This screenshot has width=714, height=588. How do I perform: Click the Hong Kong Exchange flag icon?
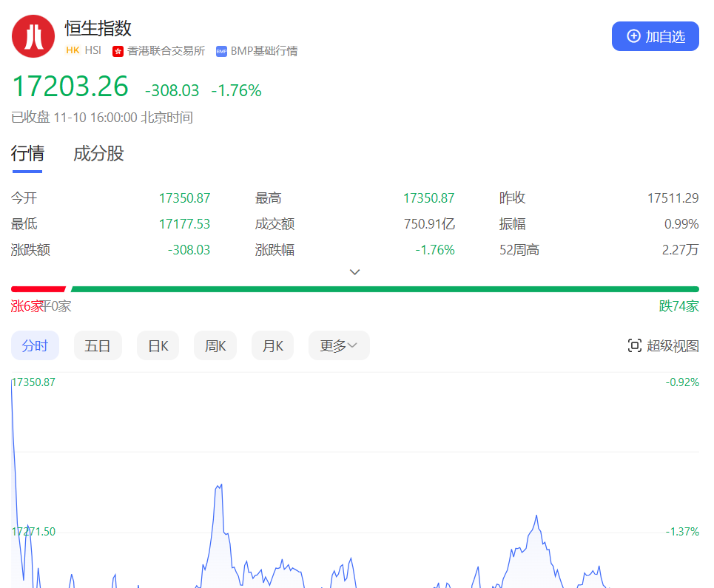tap(118, 51)
